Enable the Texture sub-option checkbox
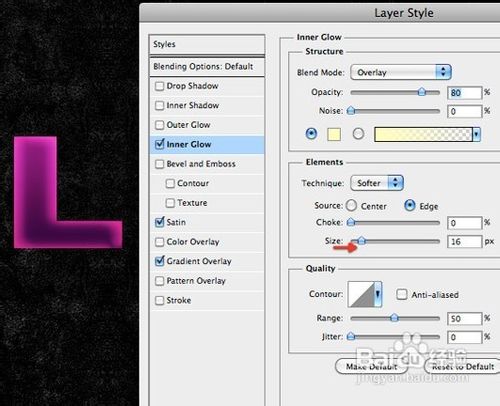Image resolution: width=500 pixels, height=406 pixels. (x=170, y=203)
